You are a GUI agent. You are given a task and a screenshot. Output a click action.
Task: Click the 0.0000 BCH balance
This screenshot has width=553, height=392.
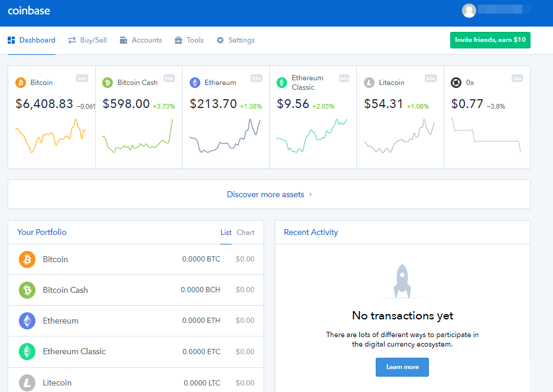(201, 290)
